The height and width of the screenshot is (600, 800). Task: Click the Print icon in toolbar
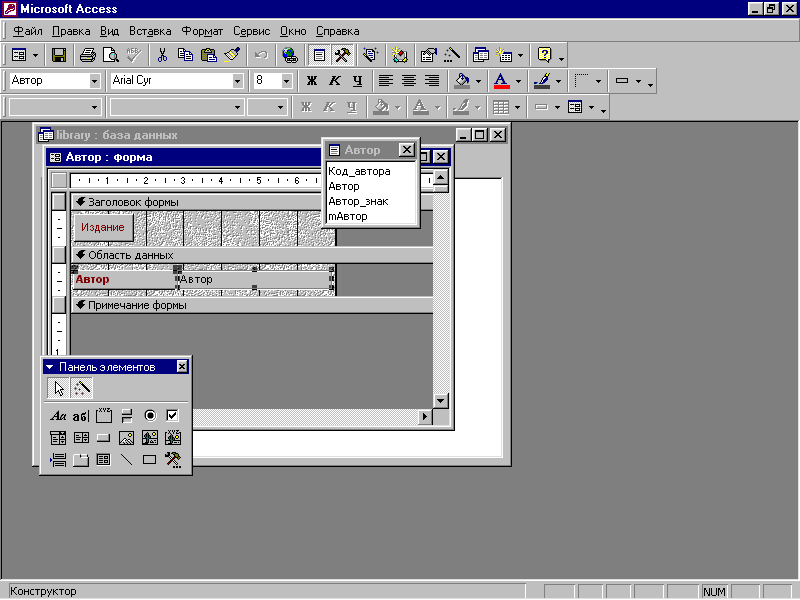[x=88, y=55]
